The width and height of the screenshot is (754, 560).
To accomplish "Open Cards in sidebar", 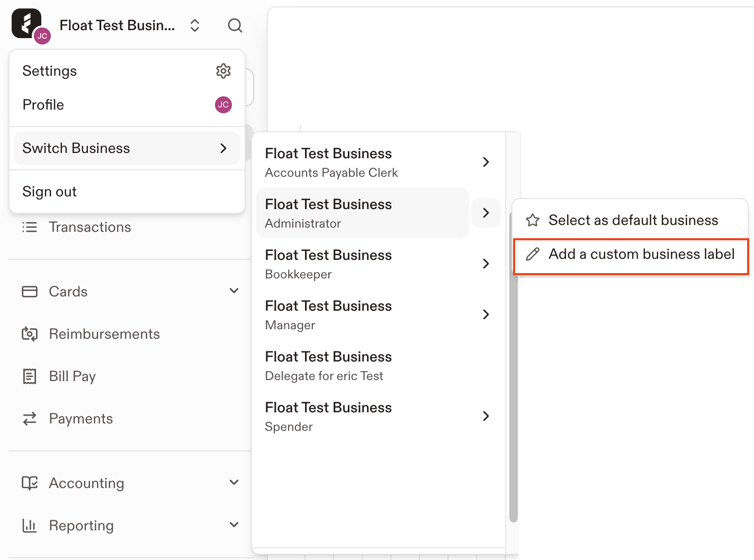I will coord(68,292).
